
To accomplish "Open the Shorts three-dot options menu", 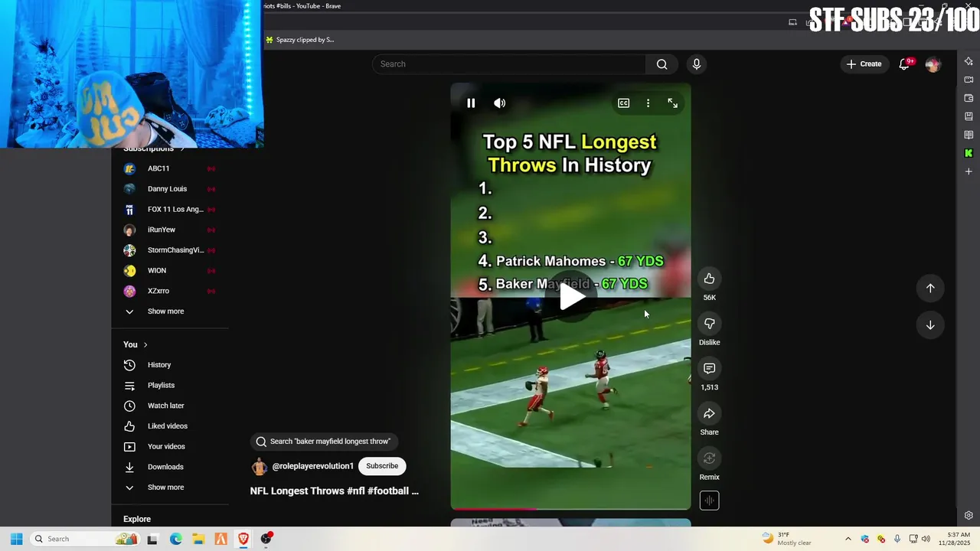I will pyautogui.click(x=648, y=103).
